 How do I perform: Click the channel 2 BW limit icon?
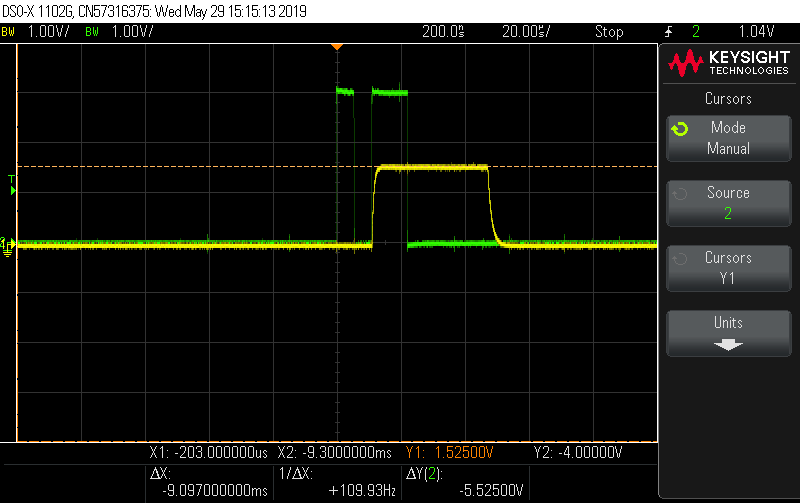(x=92, y=32)
